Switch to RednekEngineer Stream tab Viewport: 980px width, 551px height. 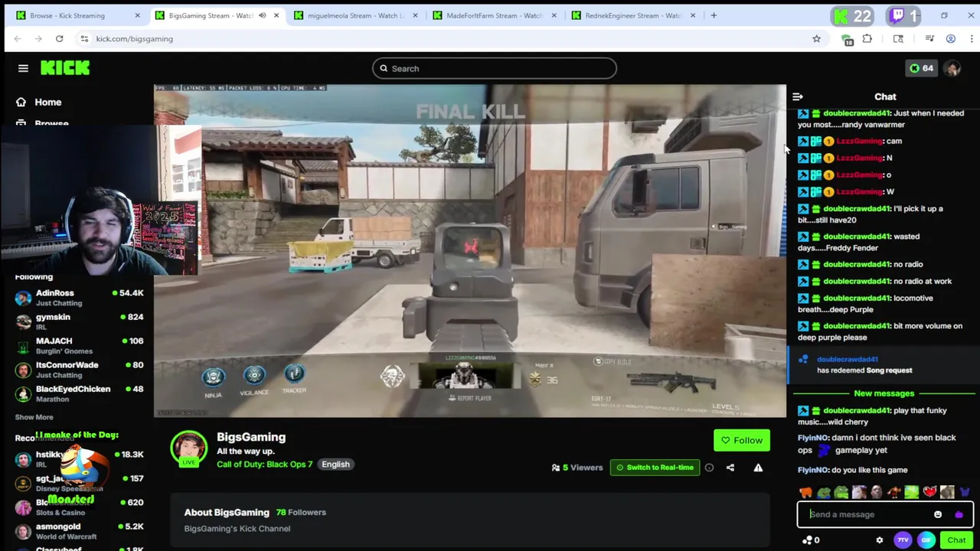tap(633, 15)
